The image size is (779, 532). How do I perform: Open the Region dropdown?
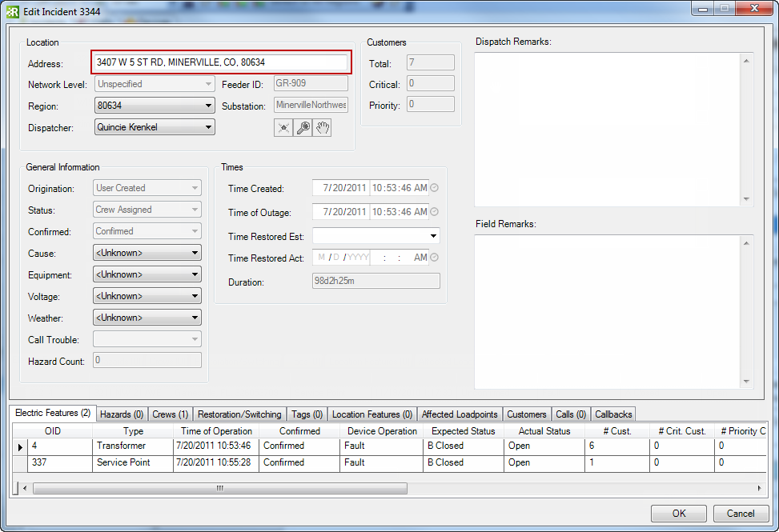pyautogui.click(x=208, y=106)
